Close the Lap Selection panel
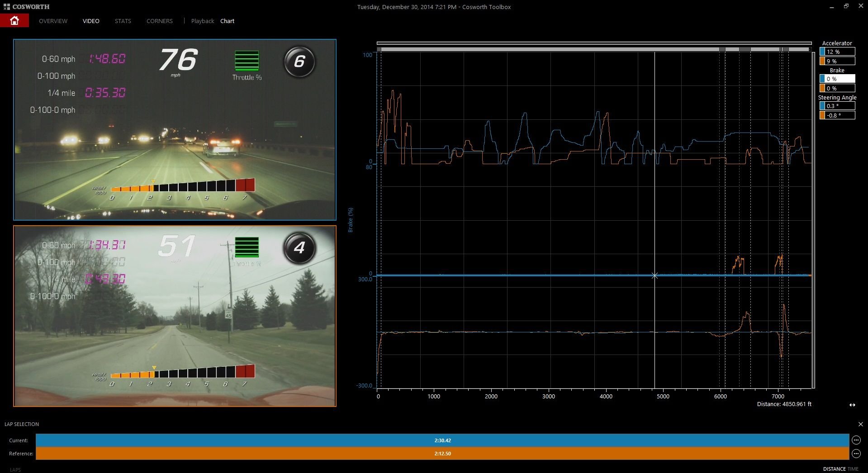Viewport: 868px width, 473px height. [x=861, y=424]
